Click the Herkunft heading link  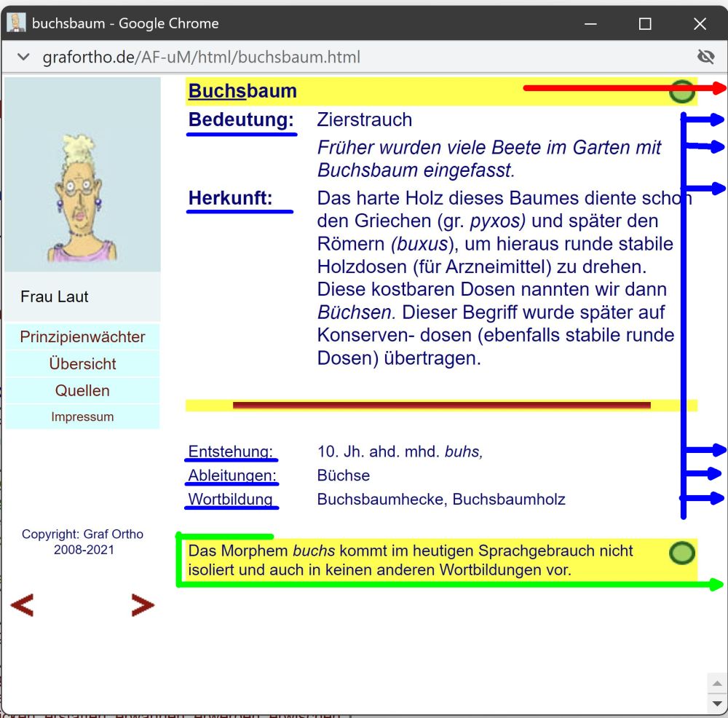click(230, 198)
